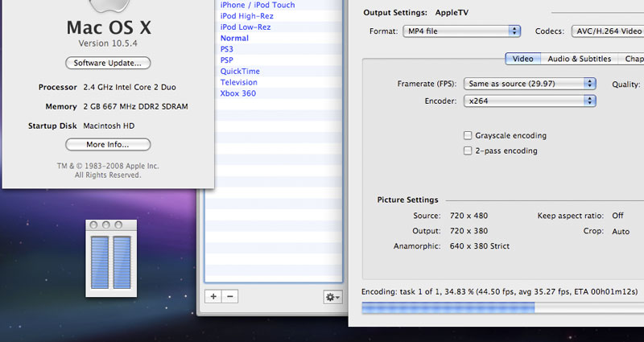The image size is (644, 342).
Task: Click the Source '720 x 480' value
Action: coord(469,216)
